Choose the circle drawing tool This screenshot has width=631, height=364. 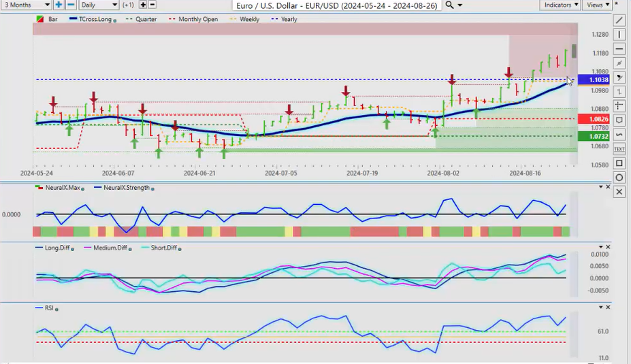[x=619, y=178]
